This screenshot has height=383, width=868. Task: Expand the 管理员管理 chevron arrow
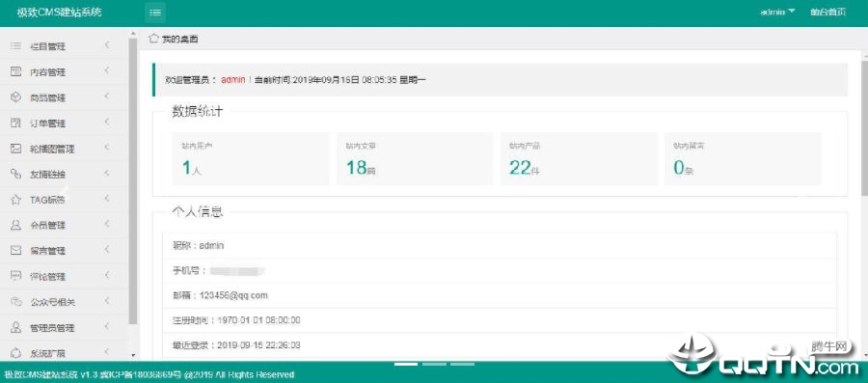[x=106, y=326]
